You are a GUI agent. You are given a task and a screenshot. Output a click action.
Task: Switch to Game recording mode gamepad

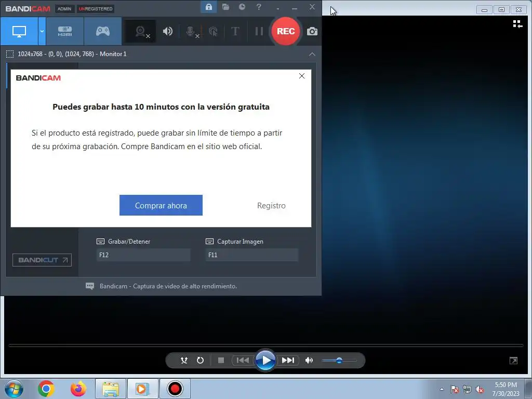coord(103,31)
